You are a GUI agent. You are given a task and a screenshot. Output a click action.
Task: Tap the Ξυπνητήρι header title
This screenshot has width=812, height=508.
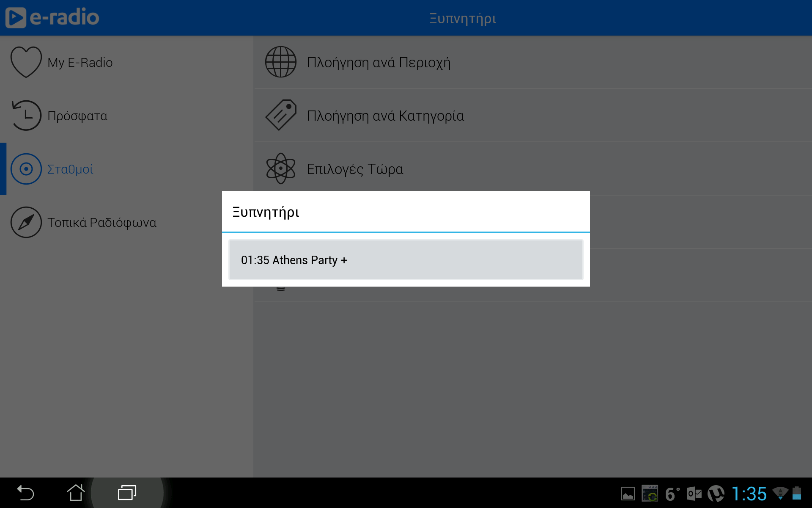coord(463,19)
